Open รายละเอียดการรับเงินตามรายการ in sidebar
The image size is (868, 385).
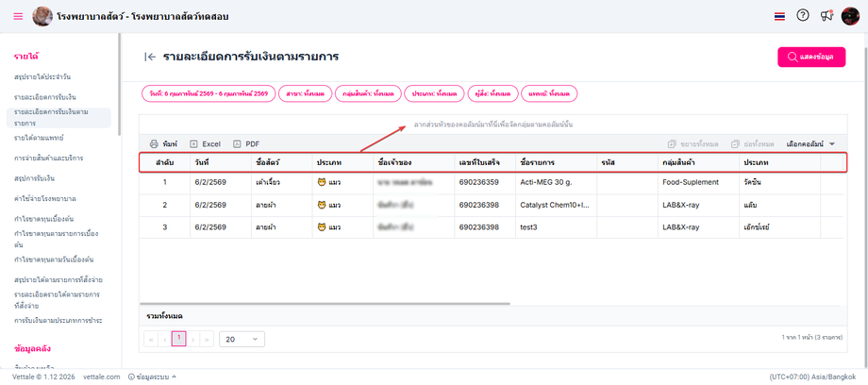[59, 118]
